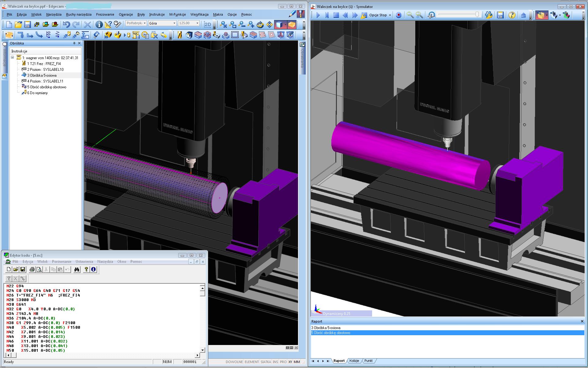Toggle ELEMENT snap mode in status bar

[252, 362]
